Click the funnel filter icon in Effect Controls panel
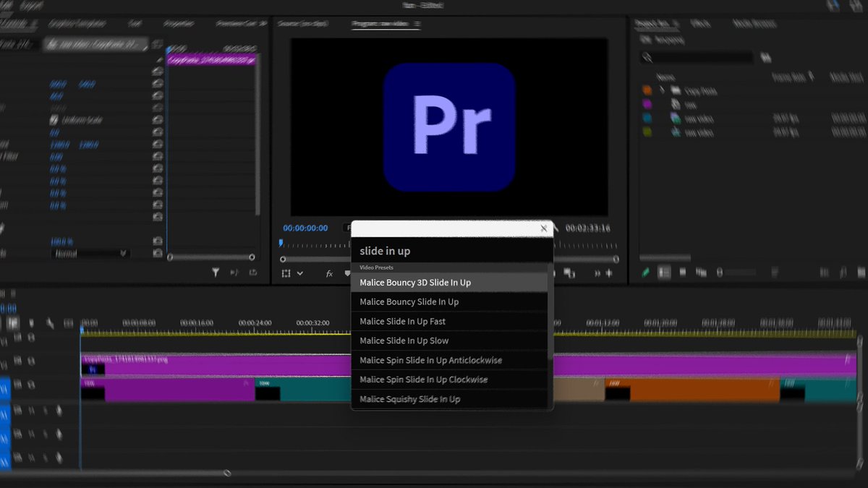Image resolution: width=868 pixels, height=488 pixels. pos(215,272)
